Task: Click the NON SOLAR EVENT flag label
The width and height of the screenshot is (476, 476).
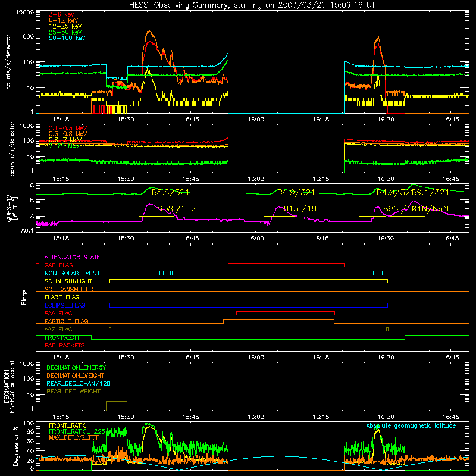Action: coord(72,273)
